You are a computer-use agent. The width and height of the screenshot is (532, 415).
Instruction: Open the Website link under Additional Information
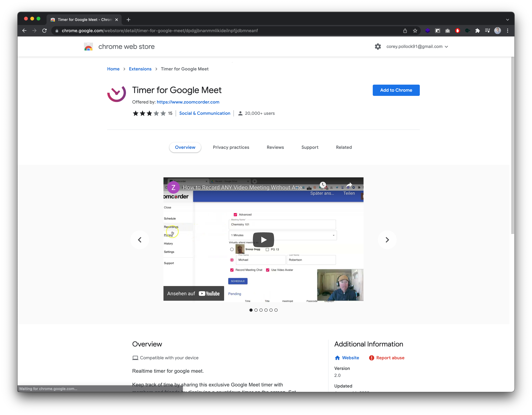point(347,358)
